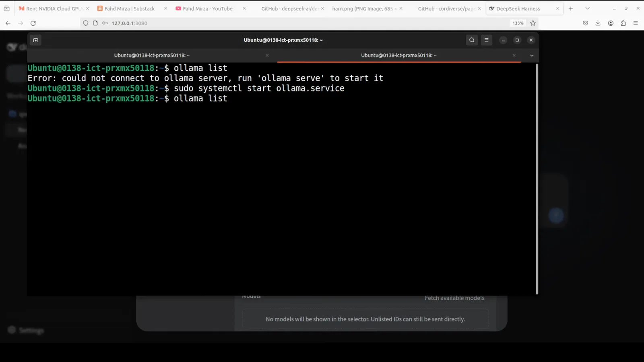
Task: Search within the terminal using magnifier icon
Action: point(472,40)
